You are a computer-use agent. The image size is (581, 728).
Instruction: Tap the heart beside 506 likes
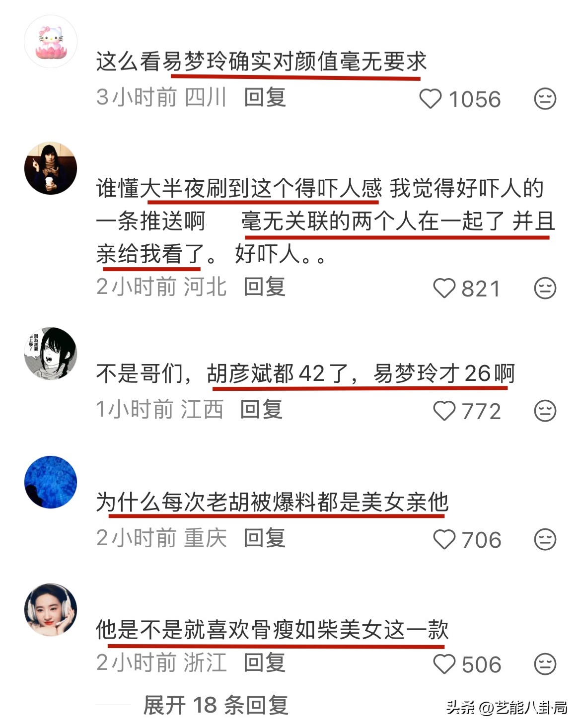[444, 664]
